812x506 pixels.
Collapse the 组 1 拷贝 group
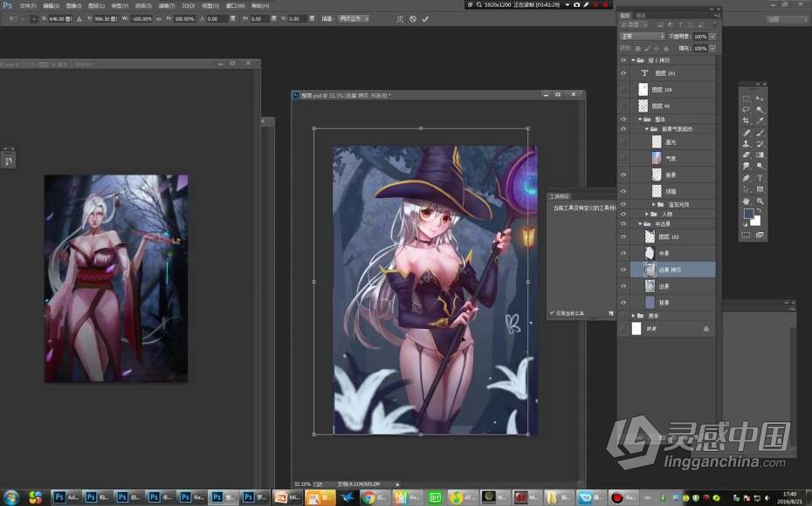click(633, 60)
